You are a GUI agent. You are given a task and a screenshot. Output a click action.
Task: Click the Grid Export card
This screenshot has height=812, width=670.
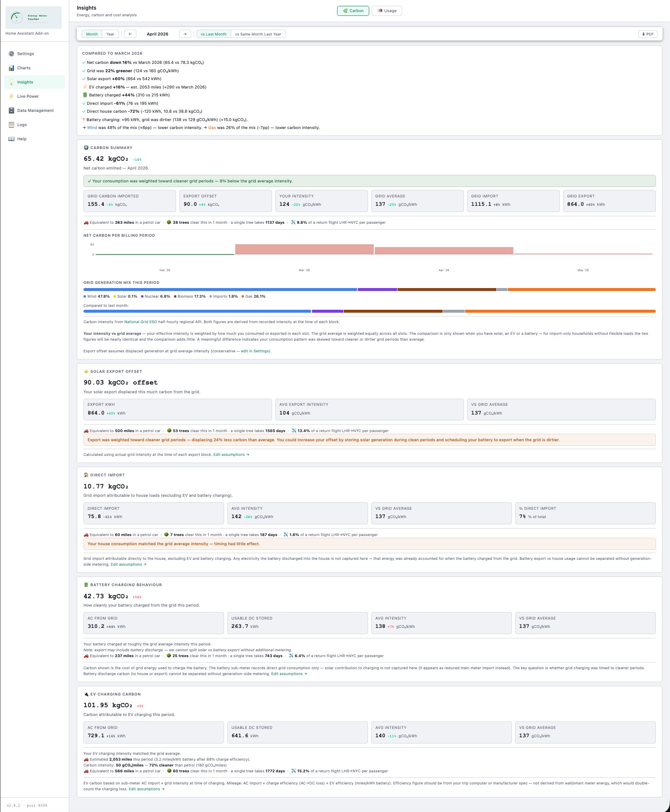(610, 201)
